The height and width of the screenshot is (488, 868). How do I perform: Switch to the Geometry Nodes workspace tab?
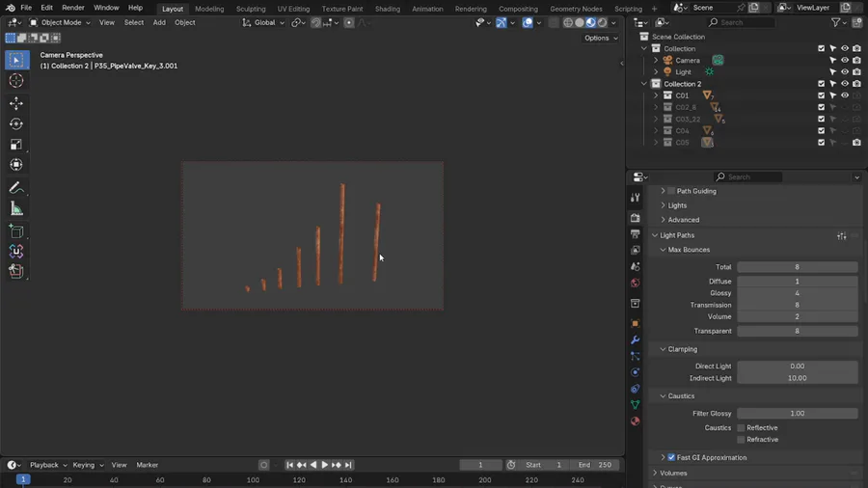coord(576,9)
